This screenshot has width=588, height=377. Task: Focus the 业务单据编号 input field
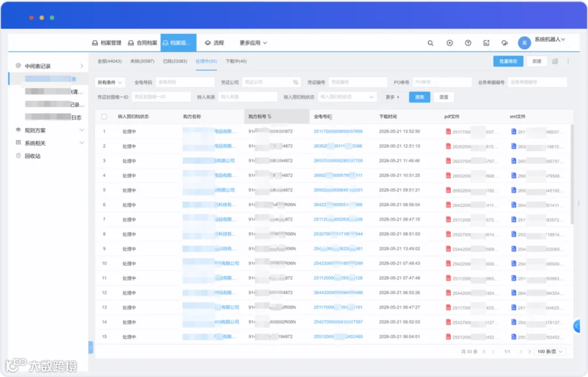click(538, 82)
